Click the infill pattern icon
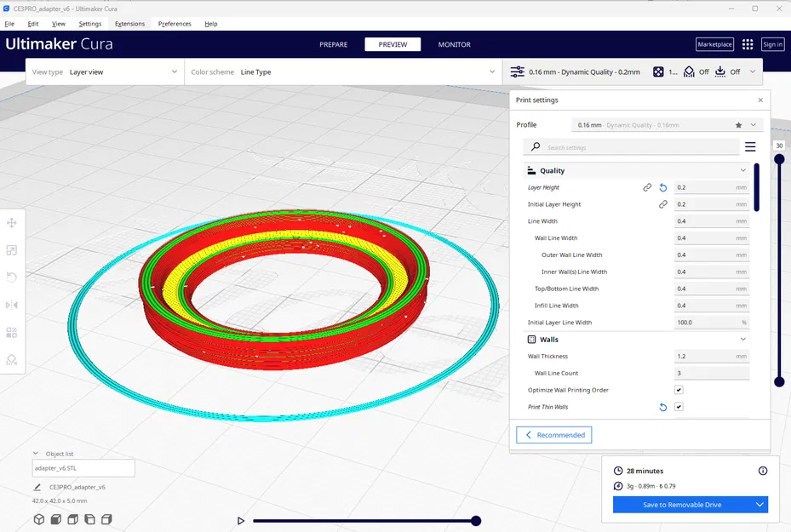 tap(658, 72)
